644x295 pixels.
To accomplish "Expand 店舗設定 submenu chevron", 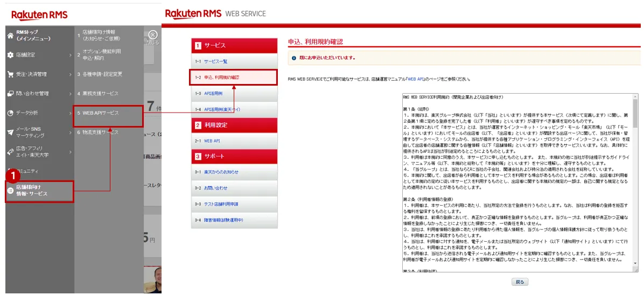I will click(70, 55).
